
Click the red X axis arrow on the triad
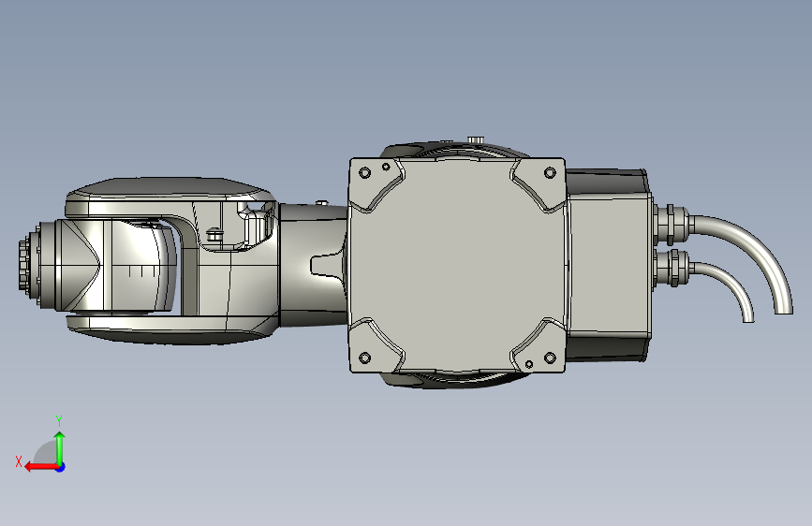pyautogui.click(x=40, y=467)
